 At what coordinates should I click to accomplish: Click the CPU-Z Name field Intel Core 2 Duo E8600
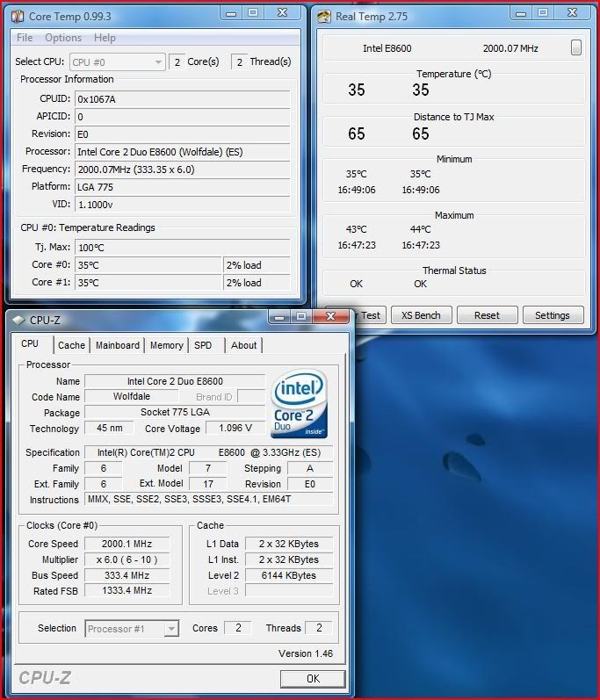coord(175,381)
